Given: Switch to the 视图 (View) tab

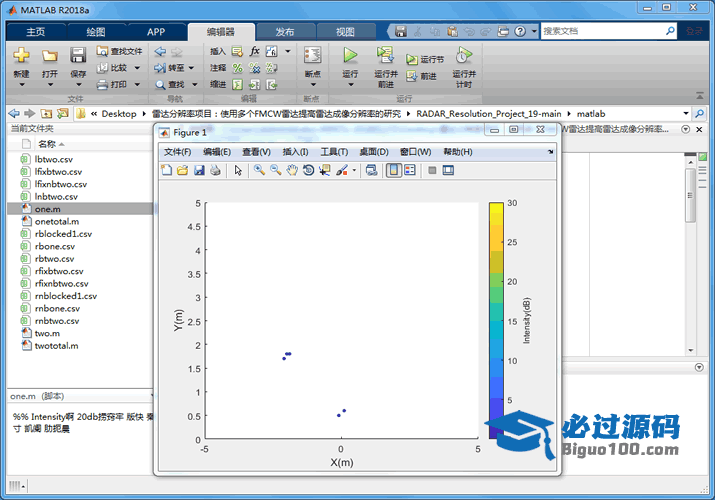Looking at the screenshot, I should pyautogui.click(x=345, y=32).
